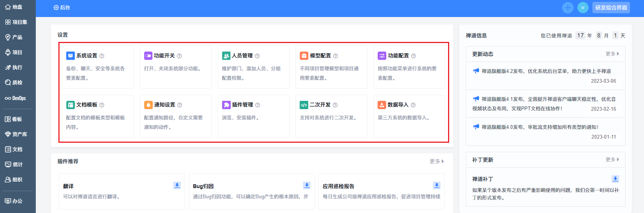Click help icon beside 二次开发

(x=335, y=105)
